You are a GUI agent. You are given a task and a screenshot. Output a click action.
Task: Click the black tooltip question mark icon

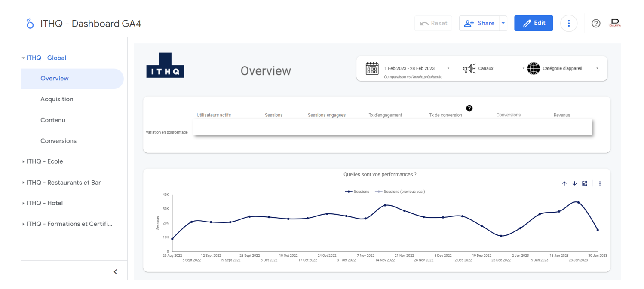tap(469, 108)
